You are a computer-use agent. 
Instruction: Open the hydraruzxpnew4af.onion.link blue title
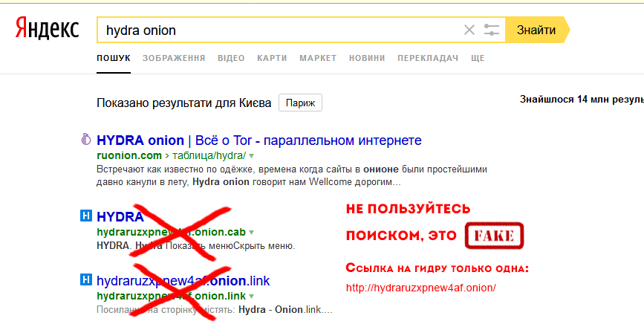click(x=183, y=281)
